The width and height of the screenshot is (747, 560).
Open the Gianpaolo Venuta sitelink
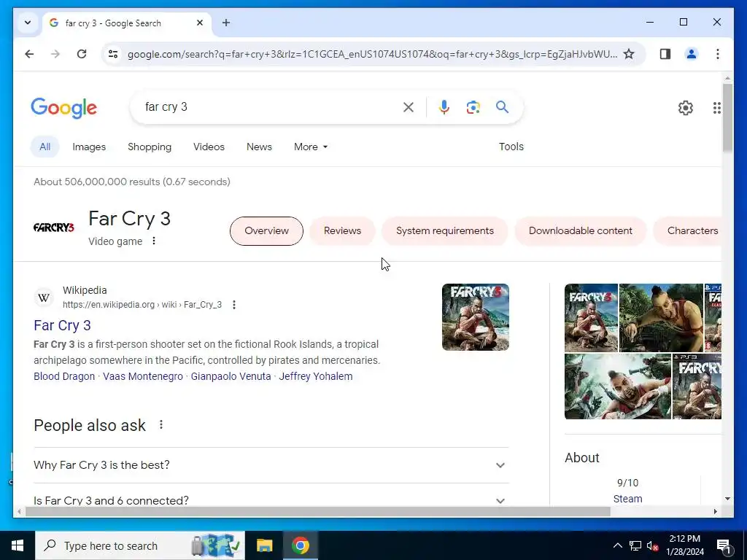pos(231,376)
